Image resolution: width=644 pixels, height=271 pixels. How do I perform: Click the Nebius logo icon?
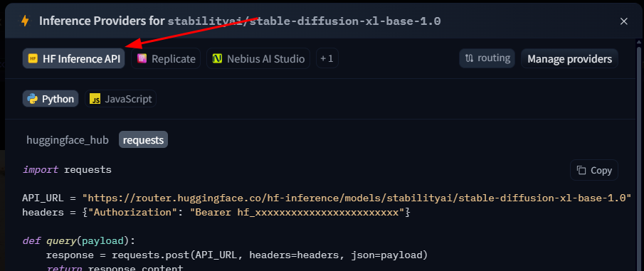click(217, 59)
